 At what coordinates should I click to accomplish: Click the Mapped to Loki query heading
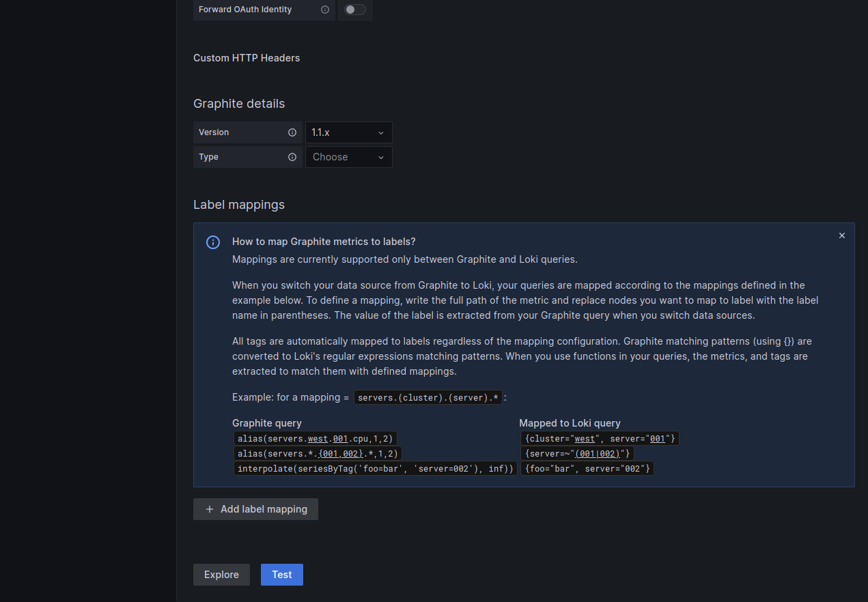[x=570, y=423]
